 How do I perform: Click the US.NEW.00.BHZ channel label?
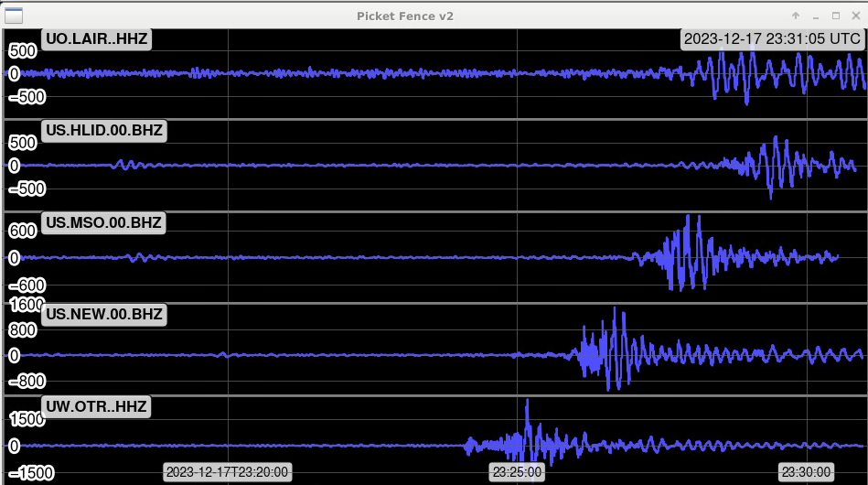point(104,315)
